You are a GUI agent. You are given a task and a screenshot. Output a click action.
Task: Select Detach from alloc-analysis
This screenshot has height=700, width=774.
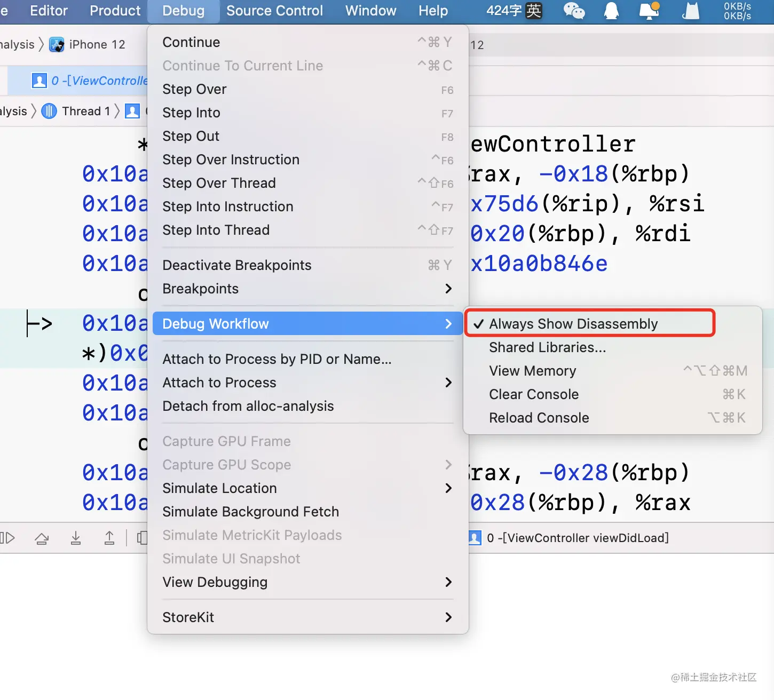coord(307,406)
